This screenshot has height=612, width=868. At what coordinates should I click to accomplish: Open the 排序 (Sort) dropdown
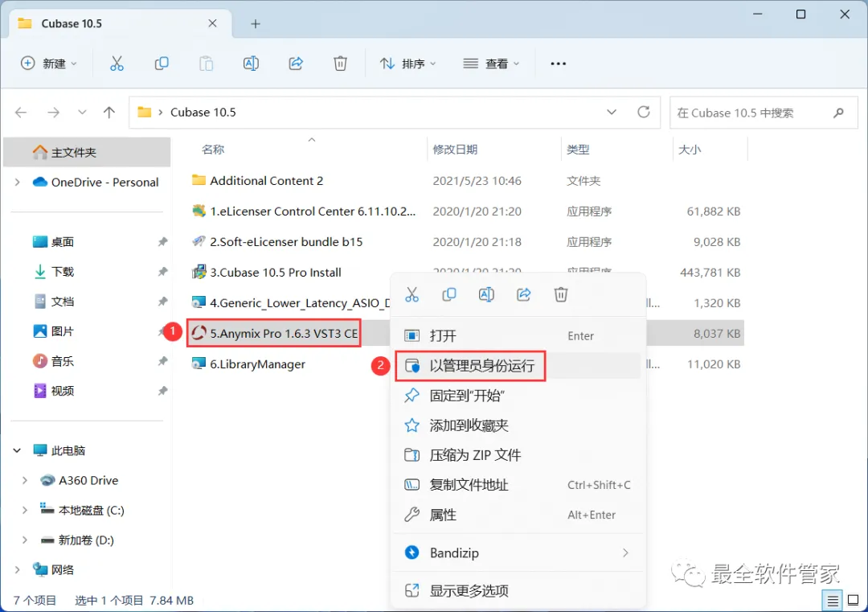[408, 64]
